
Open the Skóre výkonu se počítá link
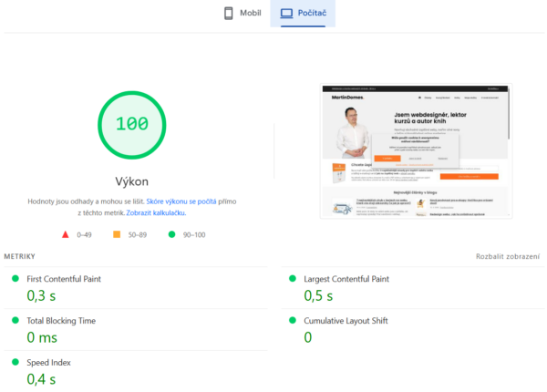[181, 201]
